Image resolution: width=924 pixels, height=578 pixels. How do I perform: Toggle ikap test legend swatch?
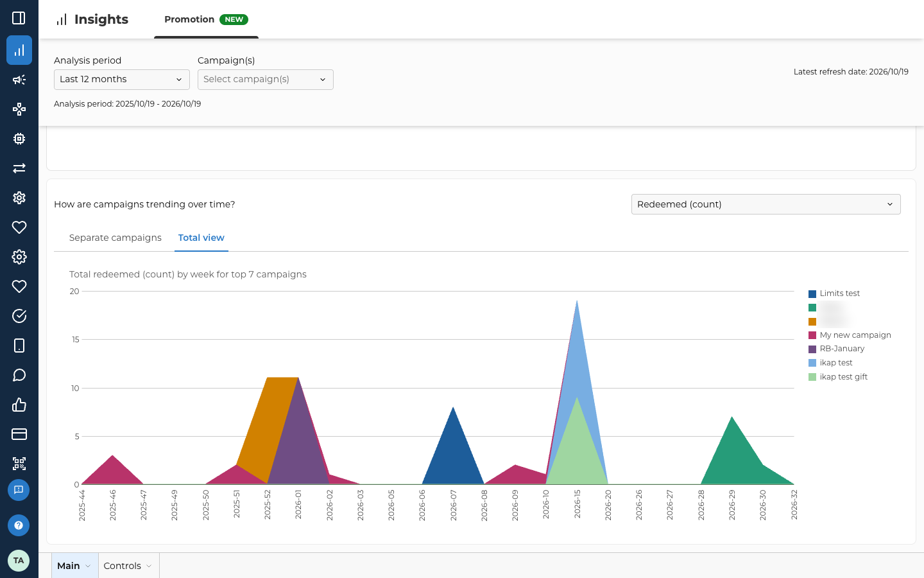click(x=812, y=363)
